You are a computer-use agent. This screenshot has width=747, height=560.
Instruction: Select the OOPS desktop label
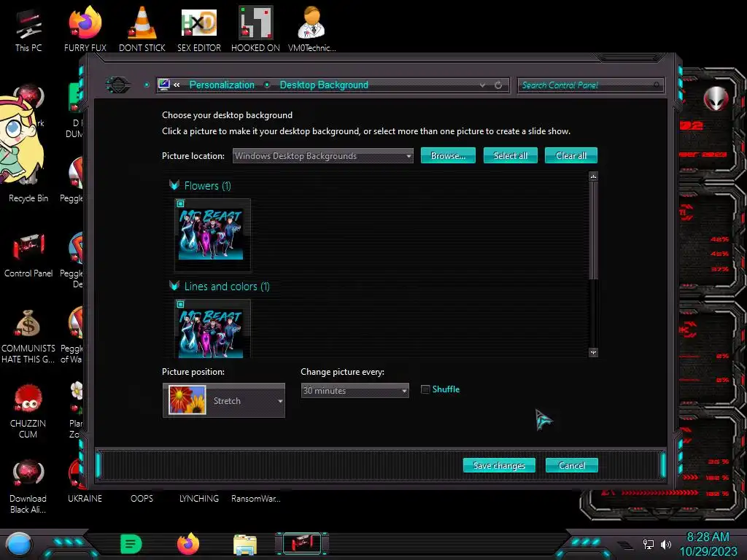[142, 499]
